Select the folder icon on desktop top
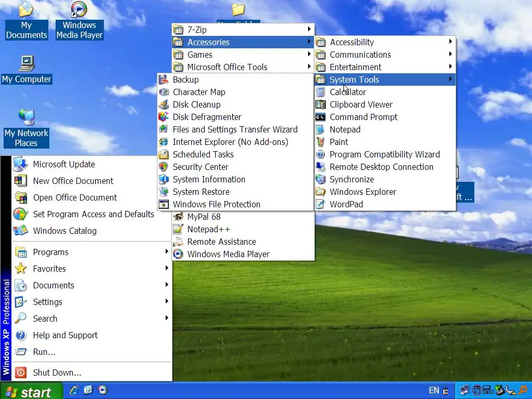Viewport: 532px width, 399px height. pyautogui.click(x=238, y=10)
